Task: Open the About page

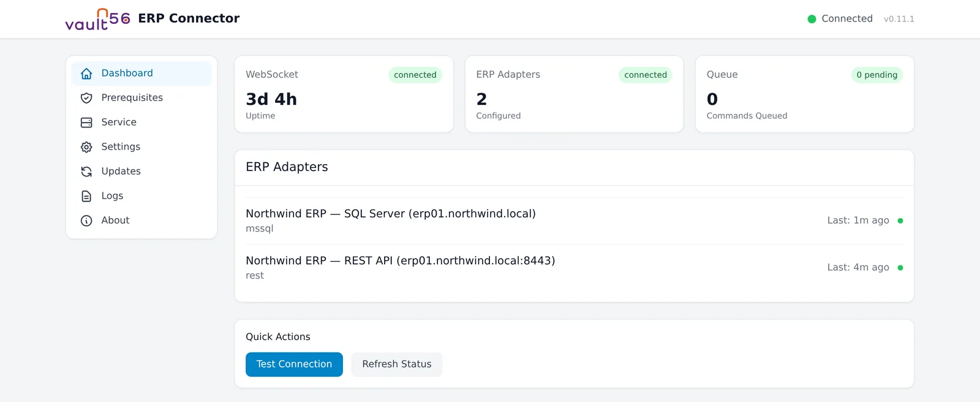Action: 141,221
